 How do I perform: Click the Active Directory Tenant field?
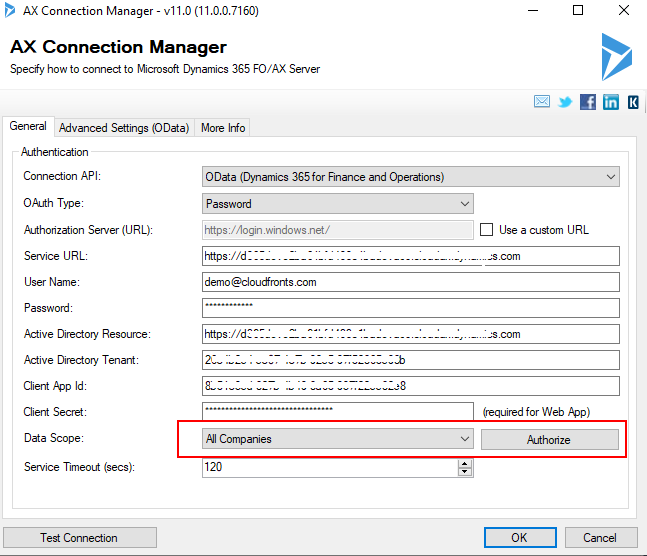pyautogui.click(x=411, y=360)
